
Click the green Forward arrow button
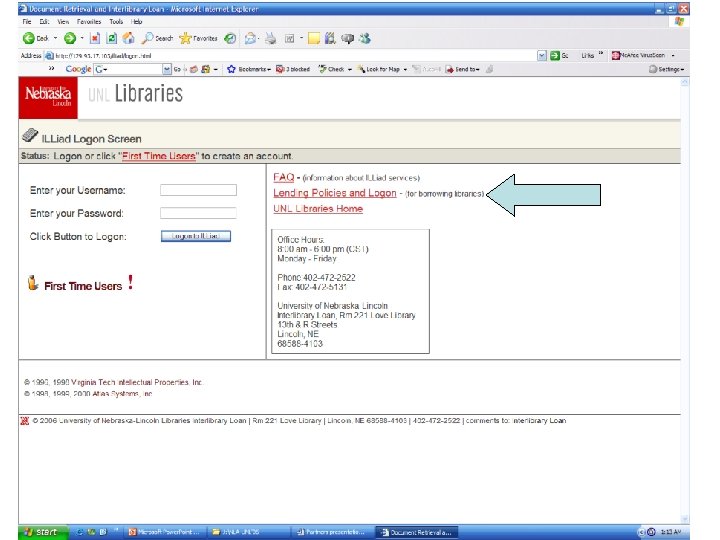(x=70, y=39)
